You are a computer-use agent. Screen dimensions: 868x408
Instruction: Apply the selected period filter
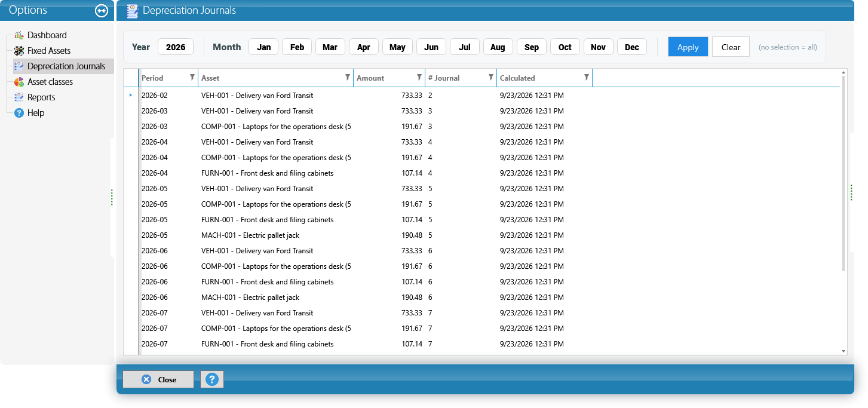point(688,47)
